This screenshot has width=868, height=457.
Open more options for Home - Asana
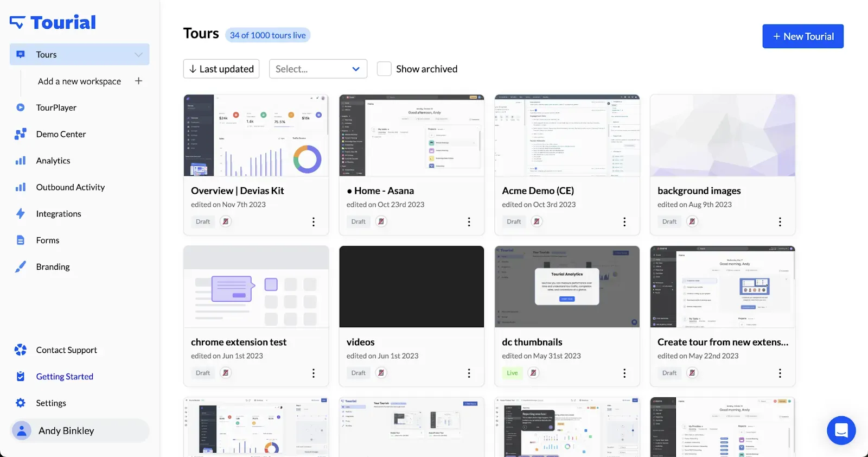pyautogui.click(x=469, y=222)
